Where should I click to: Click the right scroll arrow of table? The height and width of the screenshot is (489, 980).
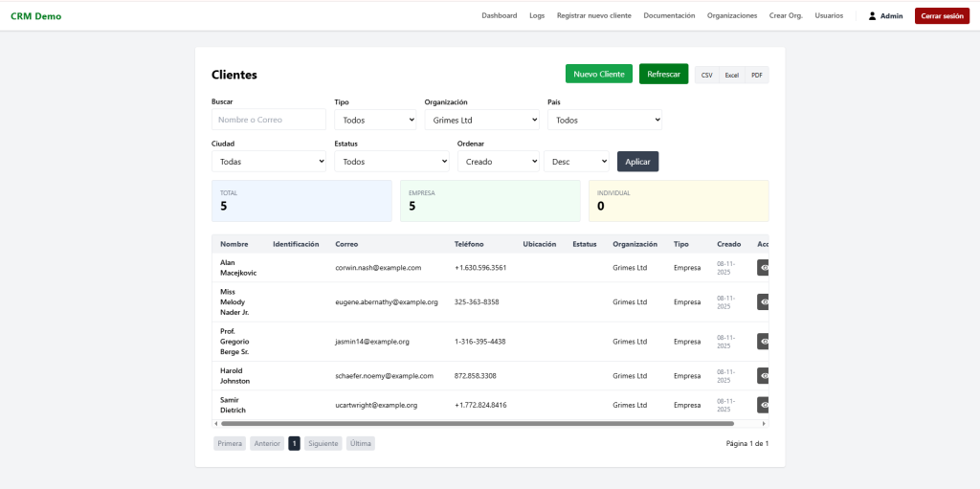764,423
